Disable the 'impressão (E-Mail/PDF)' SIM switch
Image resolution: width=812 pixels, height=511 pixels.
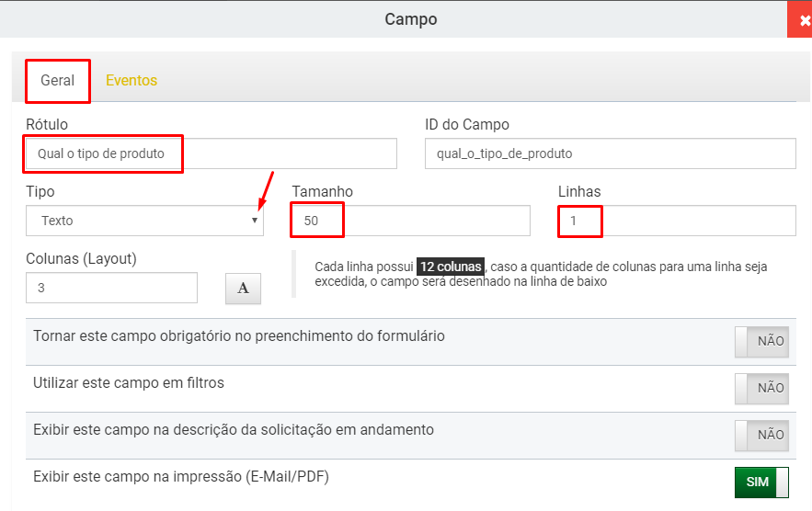tap(761, 482)
